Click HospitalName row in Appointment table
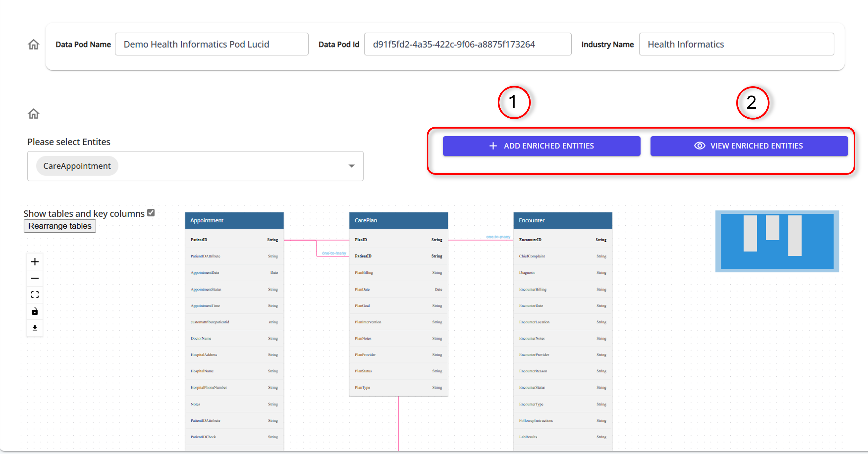868x454 pixels. 234,371
